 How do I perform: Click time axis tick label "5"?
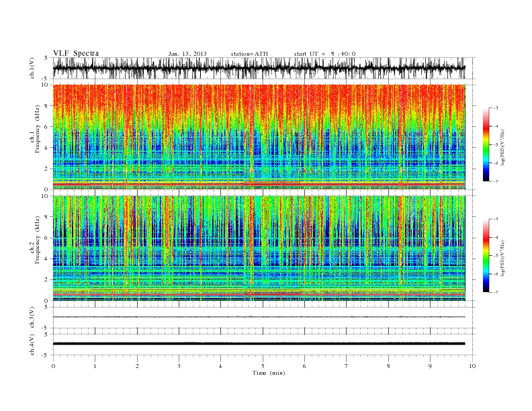coord(263,366)
